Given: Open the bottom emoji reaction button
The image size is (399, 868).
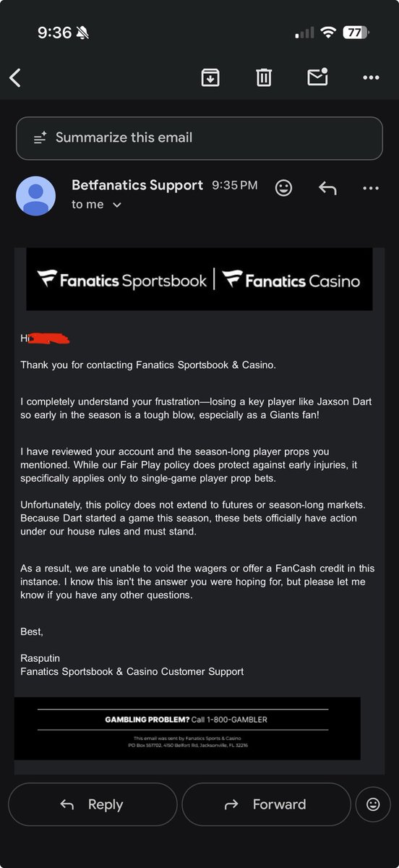Looking at the screenshot, I should (373, 804).
